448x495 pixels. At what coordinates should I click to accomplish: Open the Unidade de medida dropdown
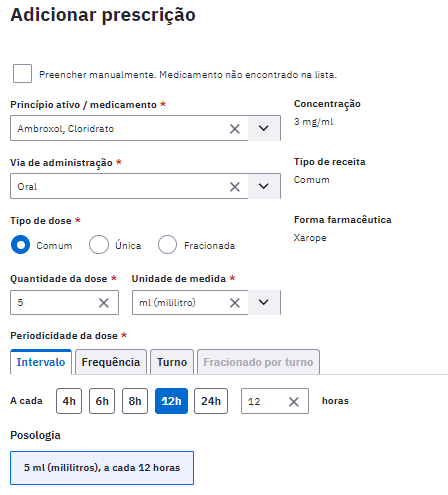[264, 302]
